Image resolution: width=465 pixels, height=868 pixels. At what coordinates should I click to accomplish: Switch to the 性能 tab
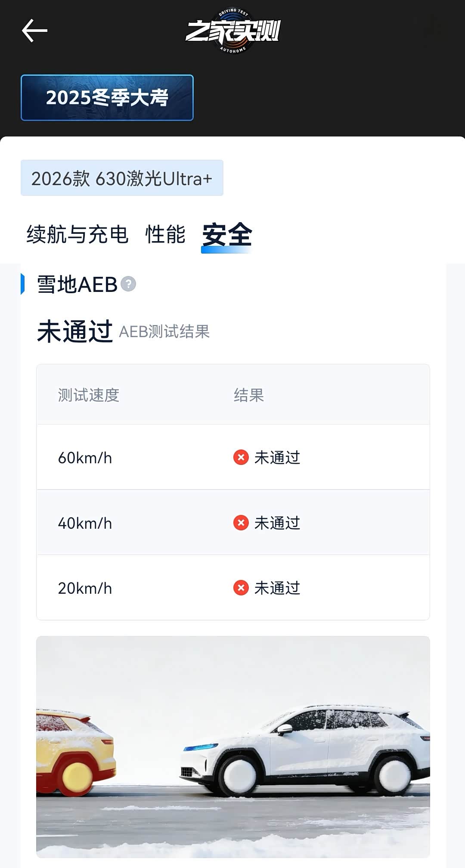tap(165, 235)
